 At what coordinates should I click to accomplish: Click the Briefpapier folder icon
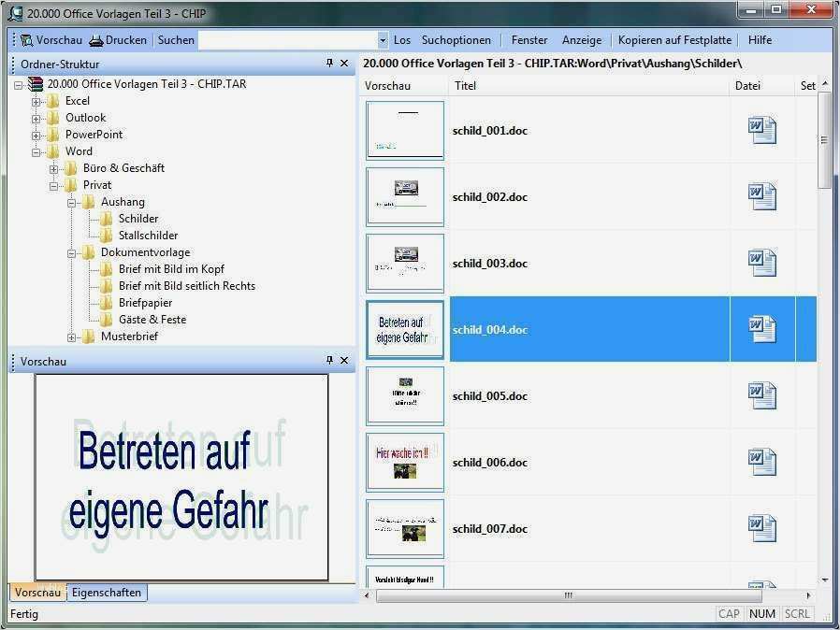tap(107, 302)
